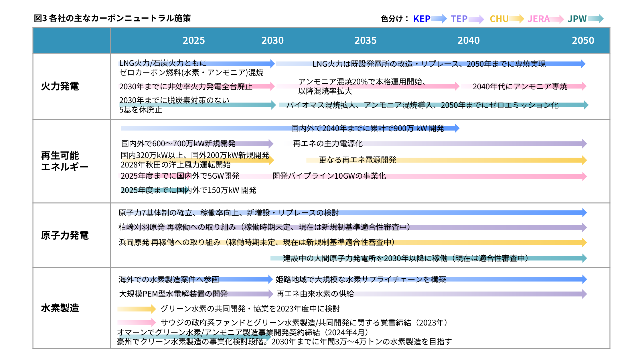The image size is (644, 357).
Task: Click the 再生可能エネルギー row label
Action: pos(64,161)
